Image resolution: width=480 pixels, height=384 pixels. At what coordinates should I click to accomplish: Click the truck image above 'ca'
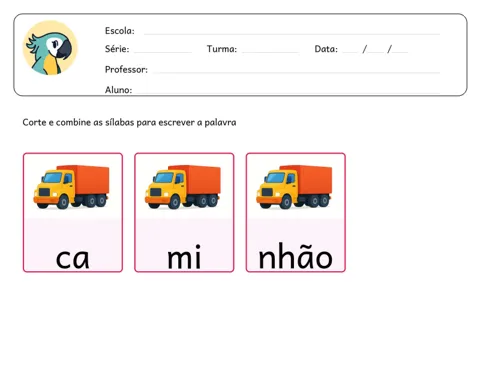click(x=71, y=187)
